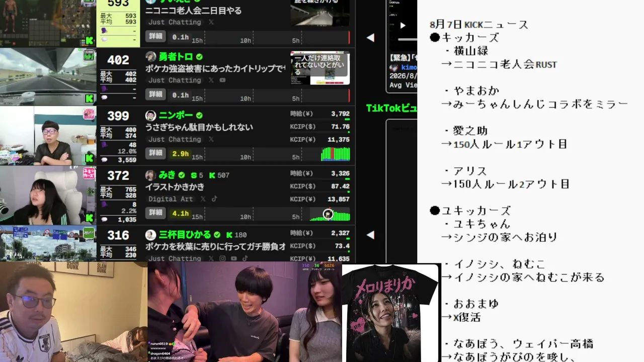The height and width of the screenshot is (362, 644).
Task: Click 勇者トロ's profile avatar
Action: pos(150,56)
